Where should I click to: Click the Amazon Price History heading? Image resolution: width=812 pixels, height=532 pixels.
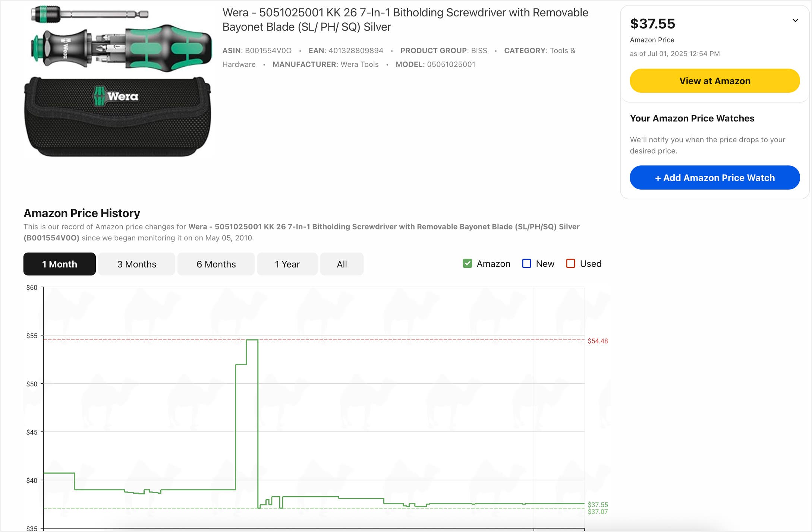tap(82, 213)
